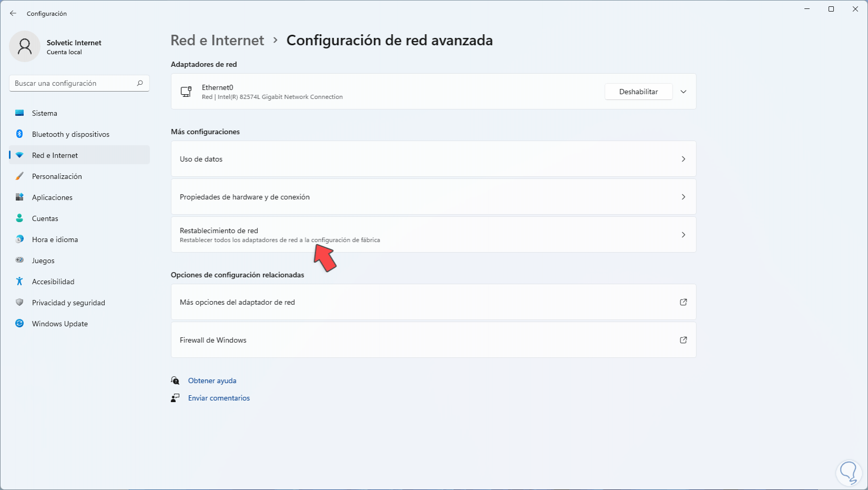
Task: Focus the Buscar una configuración search box
Action: tap(79, 83)
